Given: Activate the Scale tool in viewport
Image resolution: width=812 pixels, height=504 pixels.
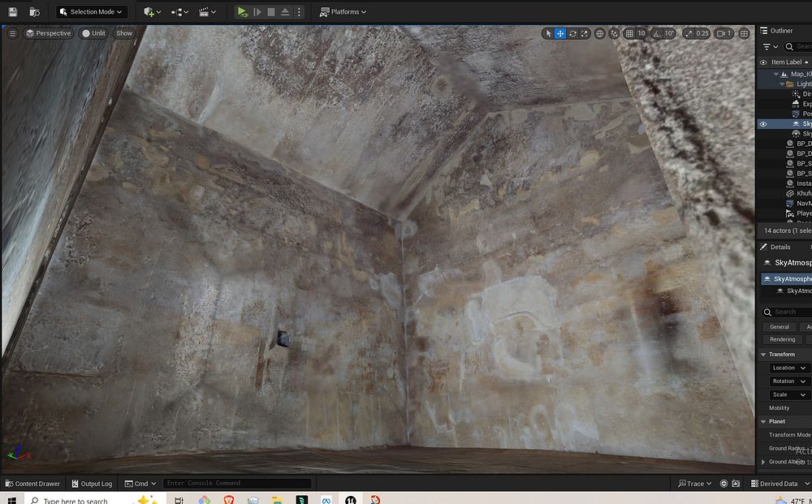Looking at the screenshot, I should tap(584, 33).
